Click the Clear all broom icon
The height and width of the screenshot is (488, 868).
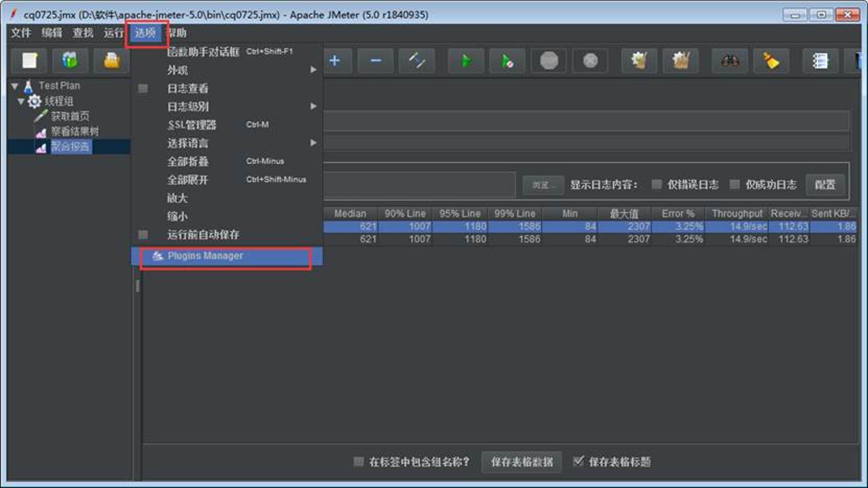pyautogui.click(x=681, y=61)
